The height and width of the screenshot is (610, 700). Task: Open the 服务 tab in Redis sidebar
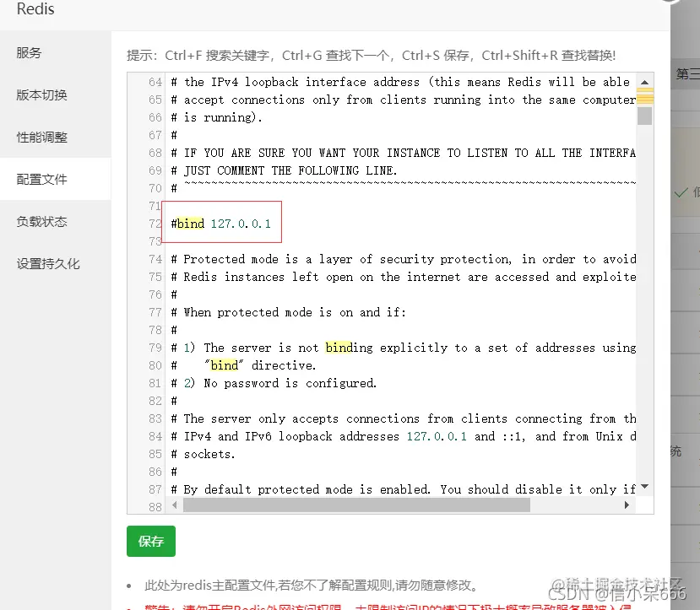(x=29, y=52)
